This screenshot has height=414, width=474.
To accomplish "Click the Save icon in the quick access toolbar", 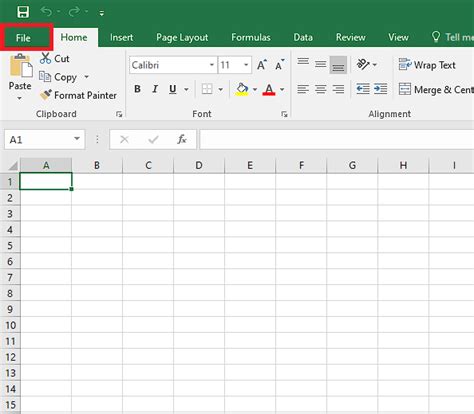I will 23,12.
